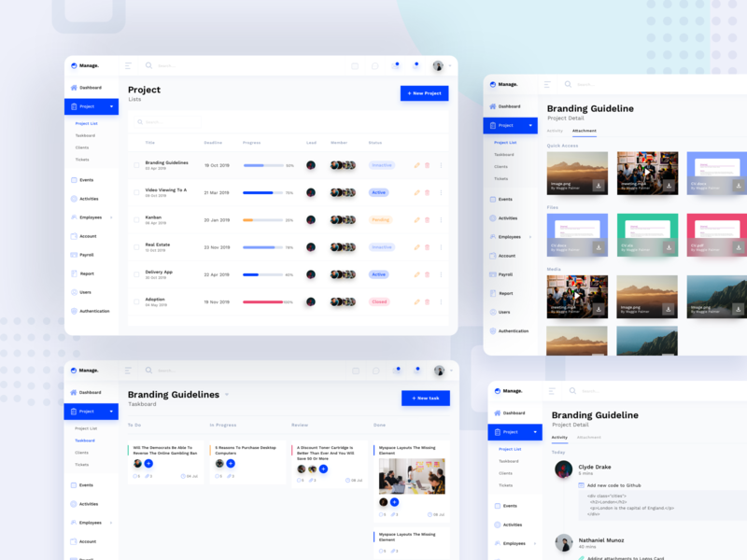
Task: Collapse the Project menu arrow in the Project list window
Action: [111, 106]
